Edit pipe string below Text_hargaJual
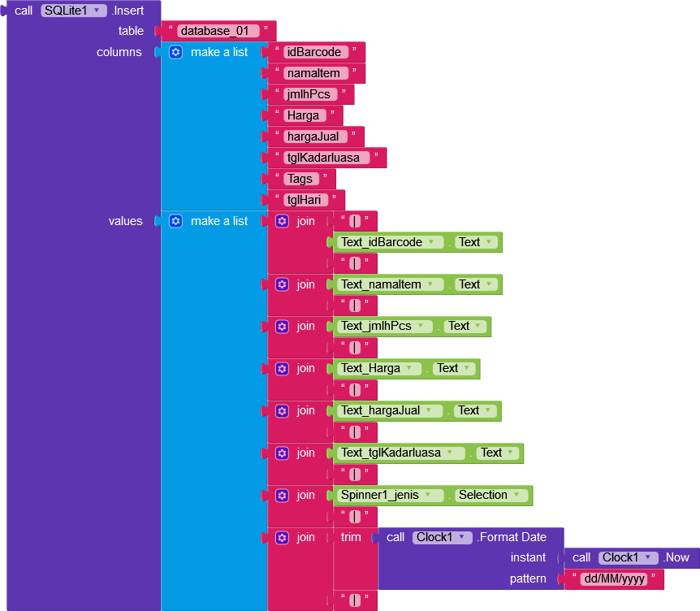Screen dimensions: 700x611 click(x=354, y=432)
